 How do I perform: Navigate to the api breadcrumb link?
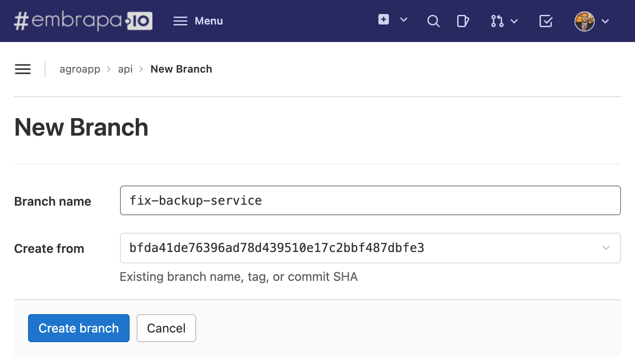pos(125,69)
